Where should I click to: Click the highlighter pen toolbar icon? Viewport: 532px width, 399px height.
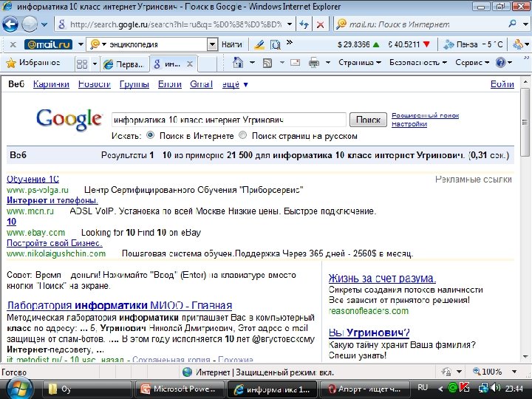(x=259, y=44)
